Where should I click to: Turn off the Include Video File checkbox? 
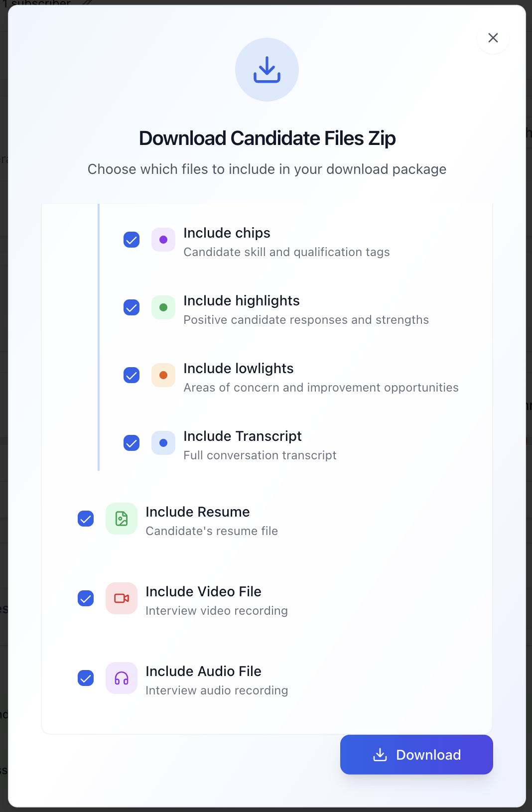(x=86, y=598)
